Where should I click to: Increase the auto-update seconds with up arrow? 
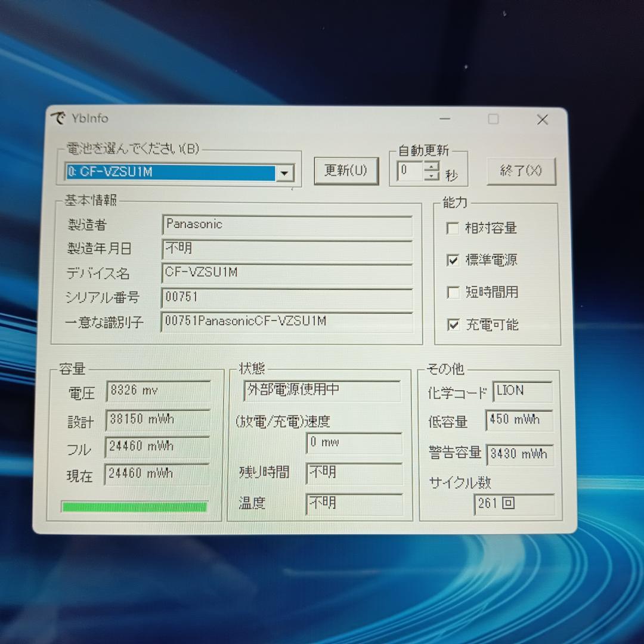click(431, 166)
